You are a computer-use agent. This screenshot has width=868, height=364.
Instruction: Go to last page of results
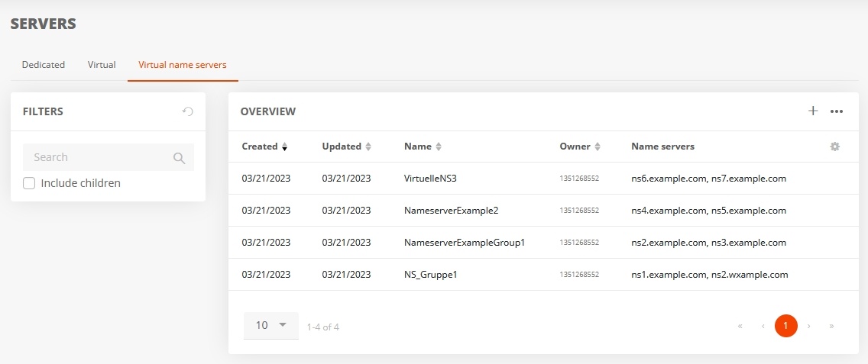[831, 326]
